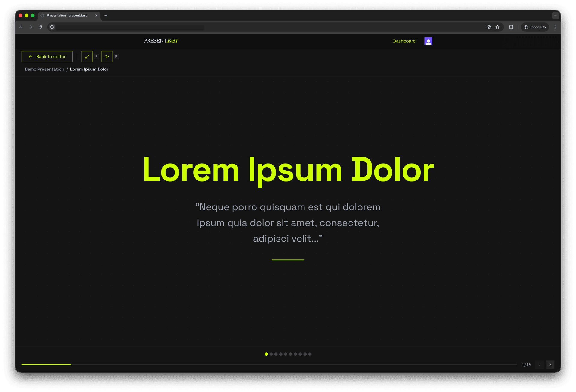
Task: Click the tracking protection eye icon
Action: click(489, 27)
